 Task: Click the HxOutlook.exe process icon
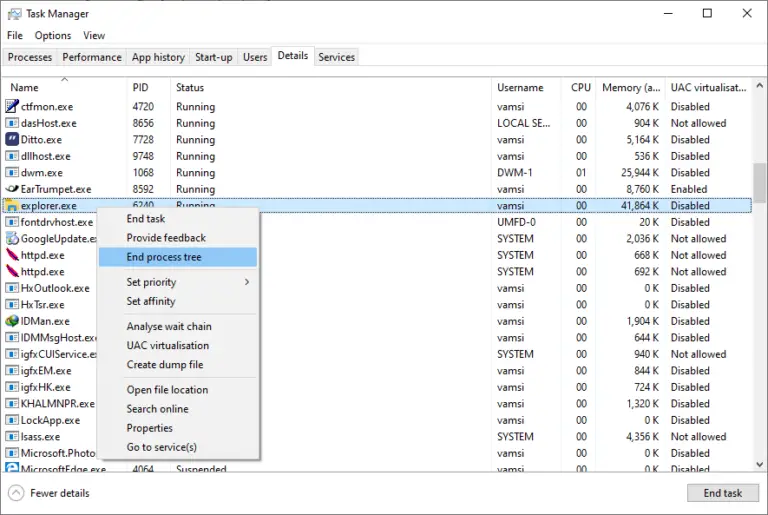[13, 288]
